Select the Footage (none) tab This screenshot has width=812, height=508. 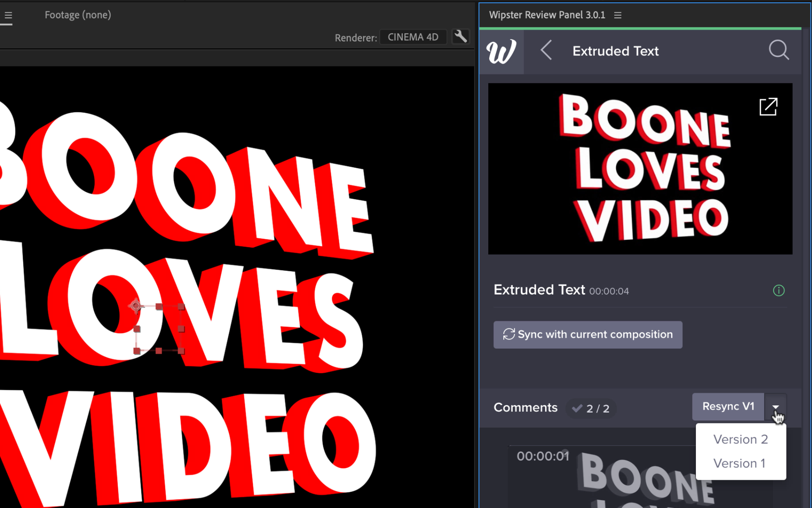[x=78, y=15]
